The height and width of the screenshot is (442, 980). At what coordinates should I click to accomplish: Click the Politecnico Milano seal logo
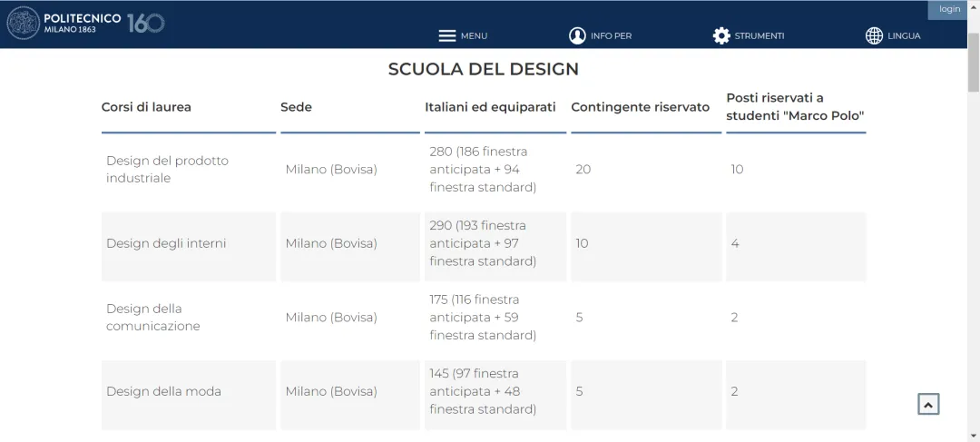23,23
